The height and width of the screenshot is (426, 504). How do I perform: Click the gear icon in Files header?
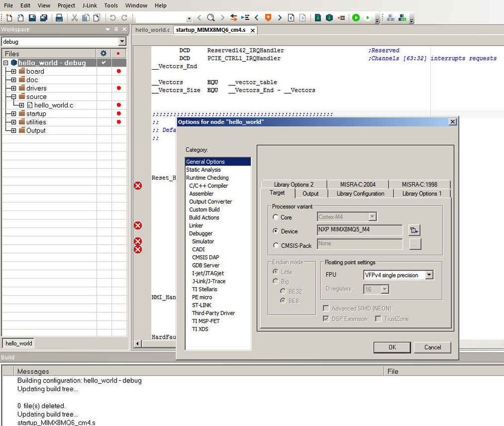pyautogui.click(x=103, y=54)
